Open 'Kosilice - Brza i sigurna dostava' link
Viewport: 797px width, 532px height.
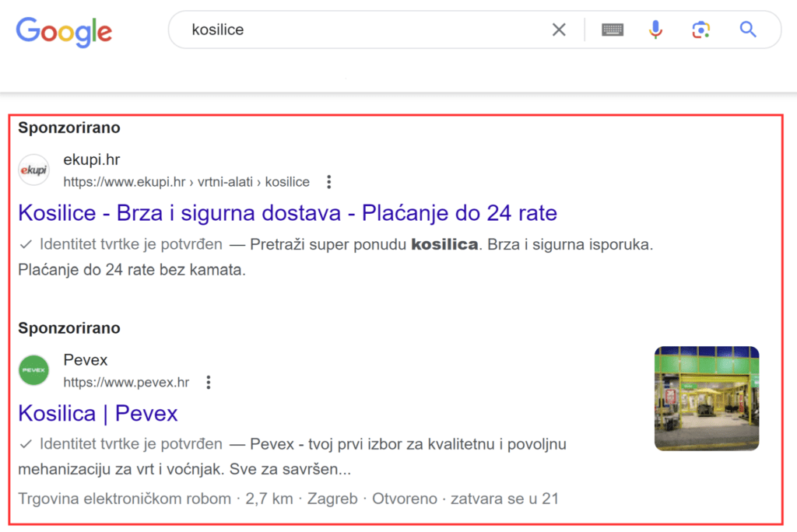pyautogui.click(x=287, y=212)
